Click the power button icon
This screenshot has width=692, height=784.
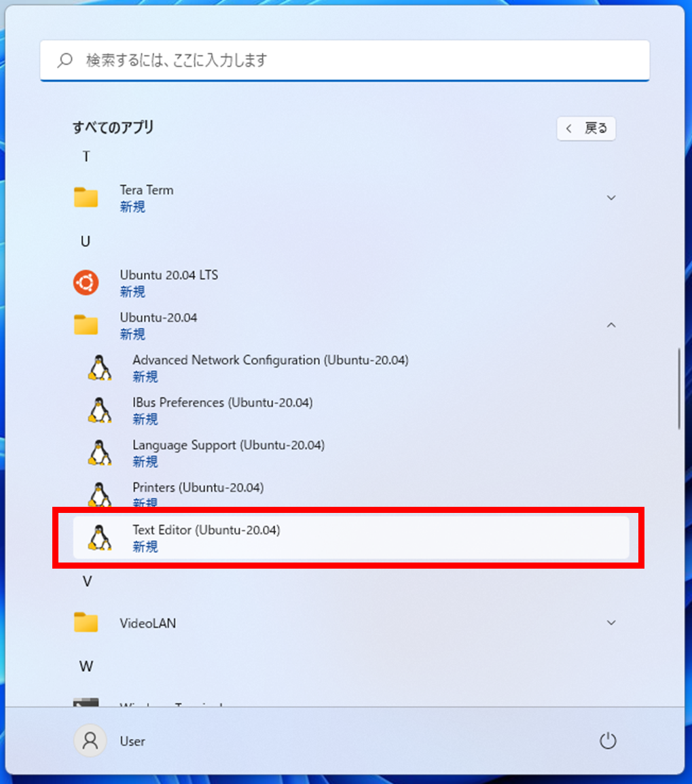click(x=608, y=741)
